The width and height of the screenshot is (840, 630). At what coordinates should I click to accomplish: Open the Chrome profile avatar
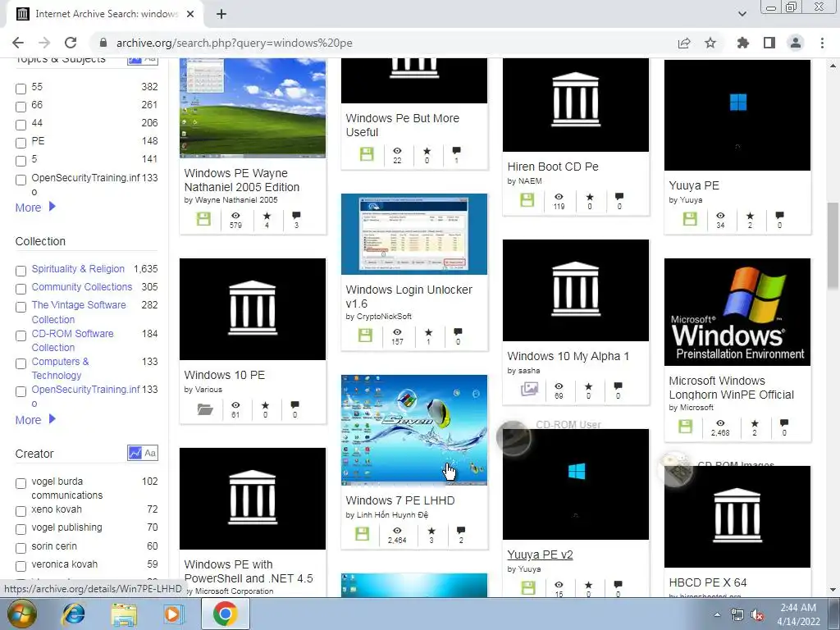(x=796, y=43)
